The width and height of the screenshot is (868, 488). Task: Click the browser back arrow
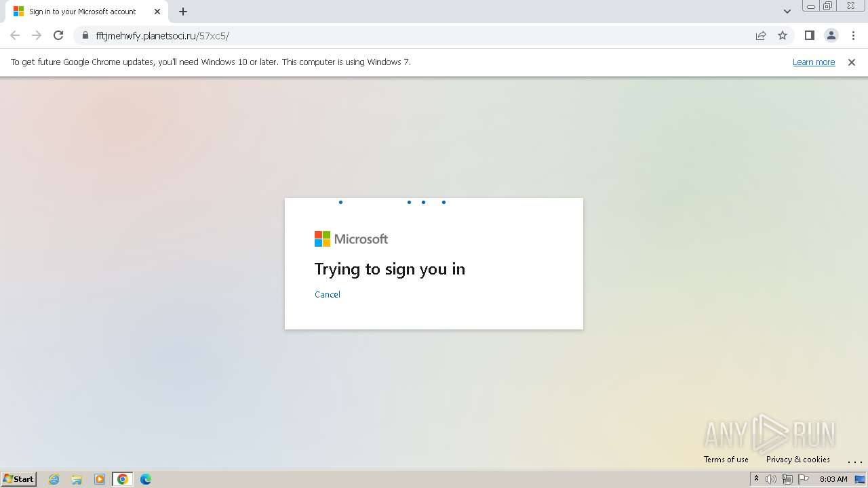click(15, 35)
